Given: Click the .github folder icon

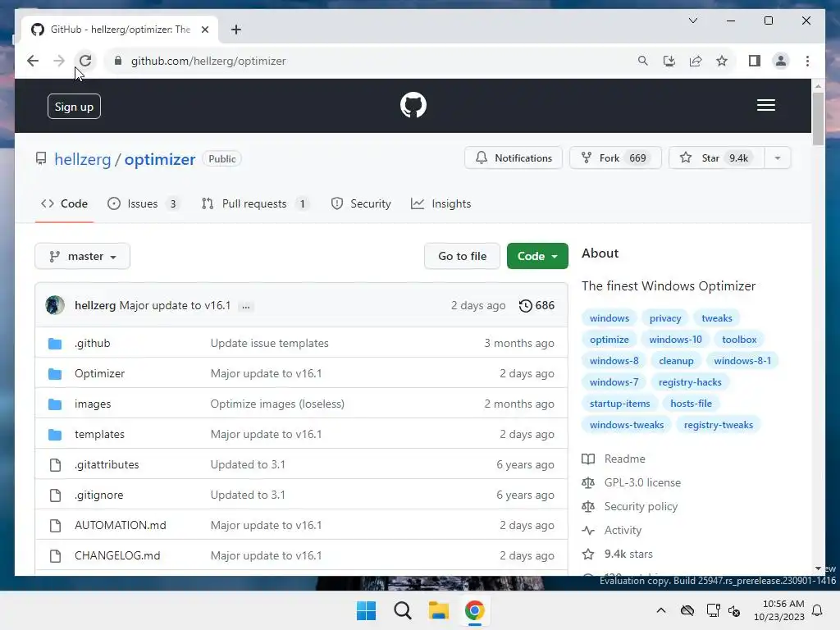Looking at the screenshot, I should click(55, 344).
